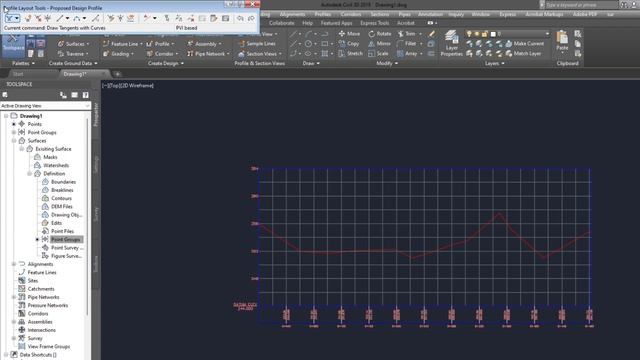Expand the Alignments tree node
This screenshot has height=360, width=640.
(14, 264)
